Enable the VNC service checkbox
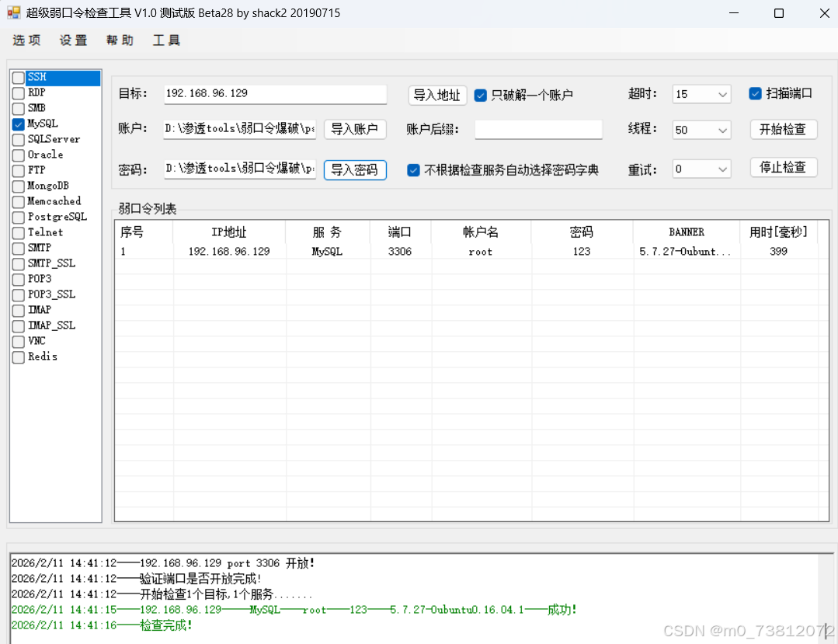 [18, 341]
